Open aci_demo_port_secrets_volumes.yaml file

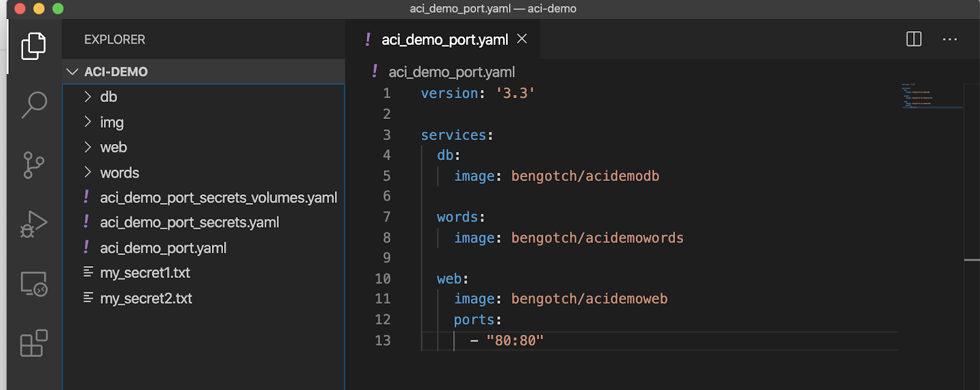[x=218, y=197]
